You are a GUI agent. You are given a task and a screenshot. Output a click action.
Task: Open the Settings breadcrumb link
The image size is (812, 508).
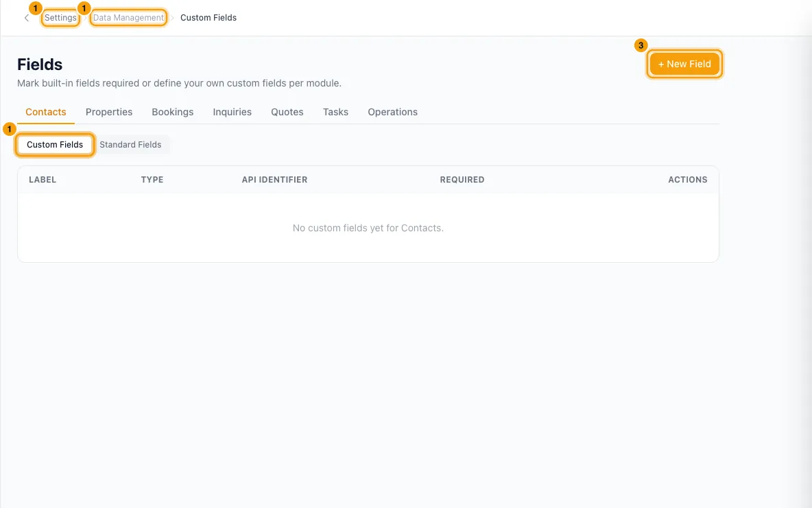point(60,18)
